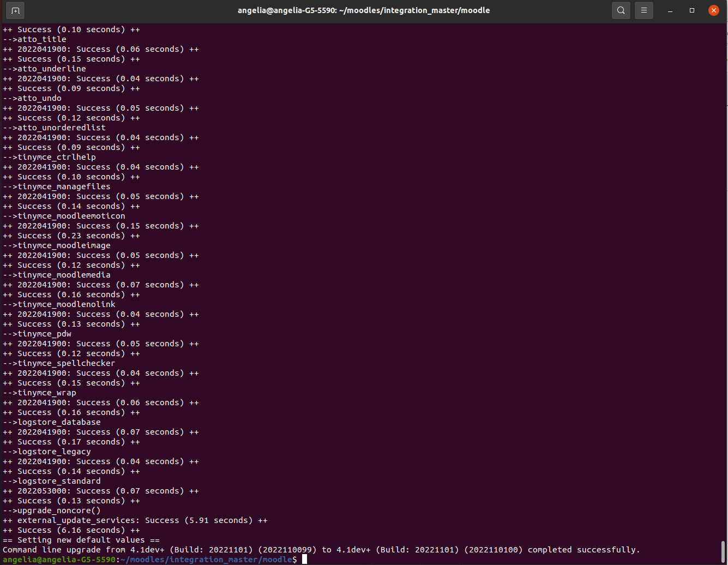The image size is (728, 565).
Task: Click the '-->tinymce_moodleemoticon' line
Action: (64, 216)
